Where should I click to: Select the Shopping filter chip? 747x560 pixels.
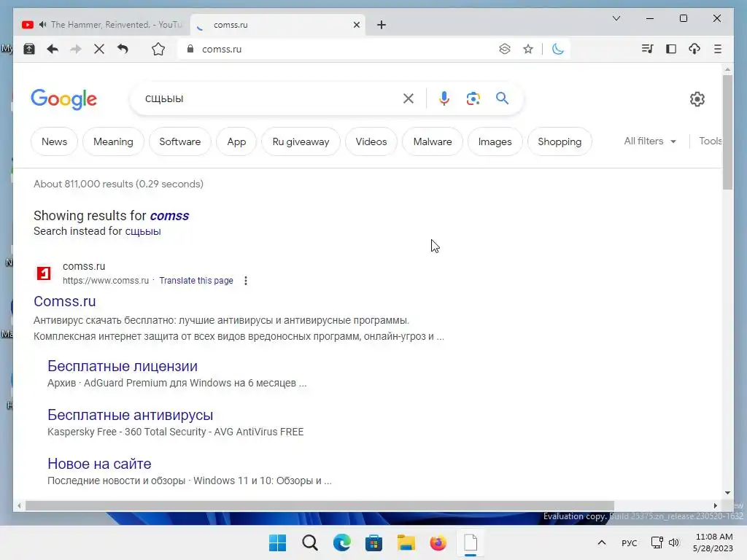[x=560, y=141]
